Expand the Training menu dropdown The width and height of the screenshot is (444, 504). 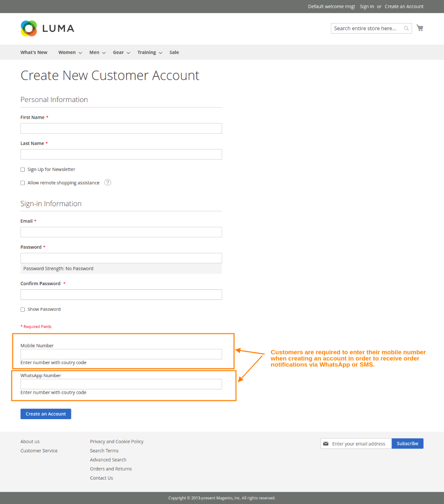coord(147,52)
